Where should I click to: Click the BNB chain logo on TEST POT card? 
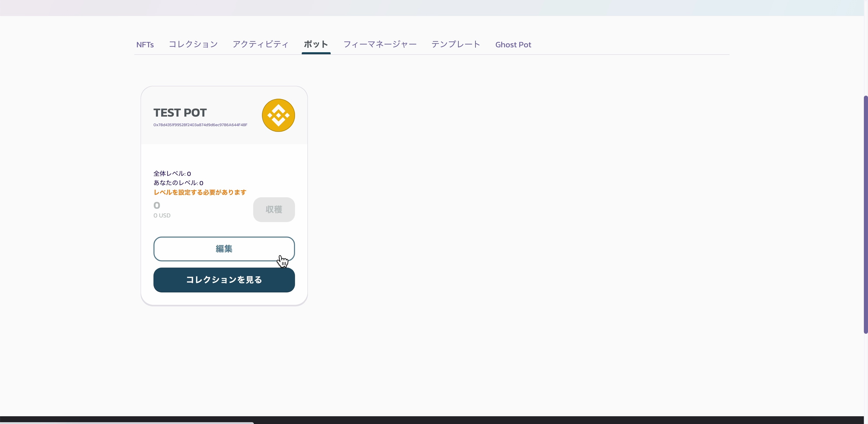(x=278, y=115)
